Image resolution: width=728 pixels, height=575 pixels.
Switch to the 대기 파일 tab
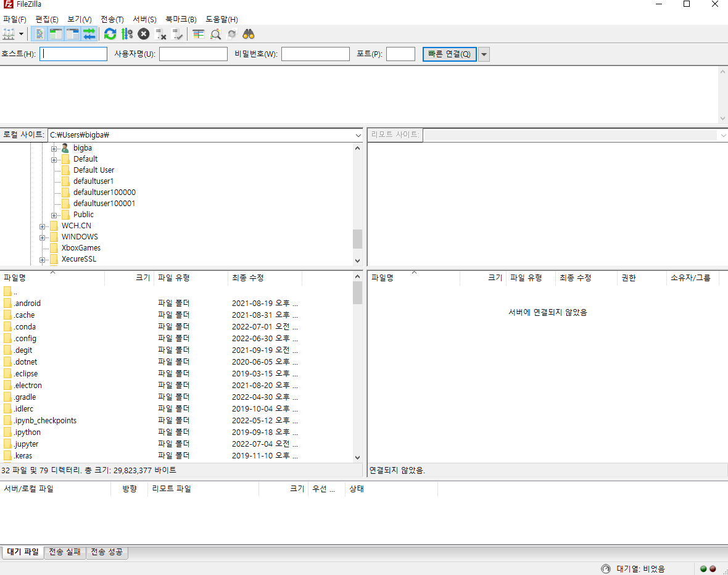tap(23, 552)
